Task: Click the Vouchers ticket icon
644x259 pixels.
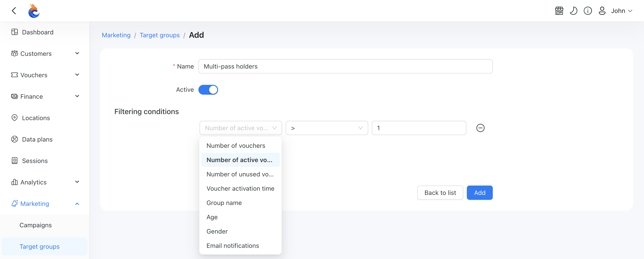Action: coord(15,75)
